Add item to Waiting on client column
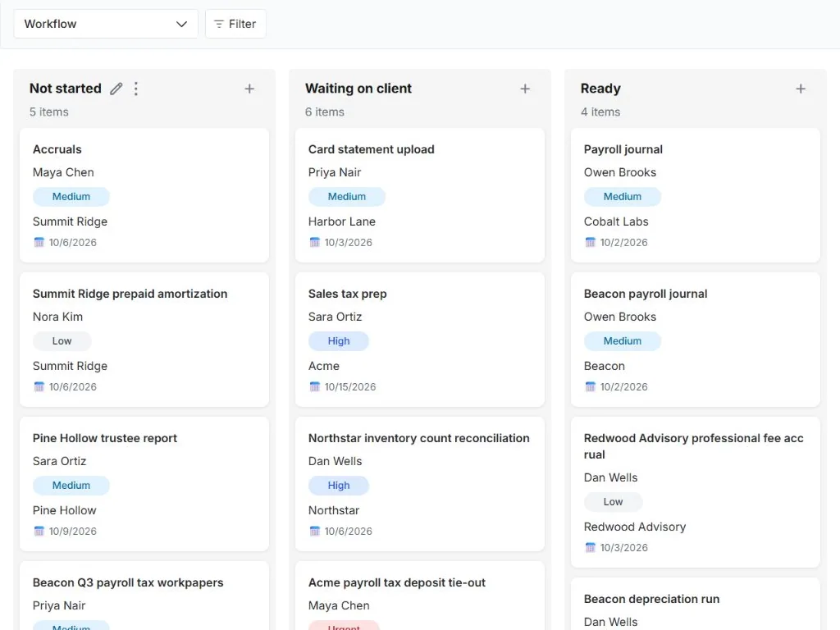Screen dimensions: 840x630 coord(525,89)
